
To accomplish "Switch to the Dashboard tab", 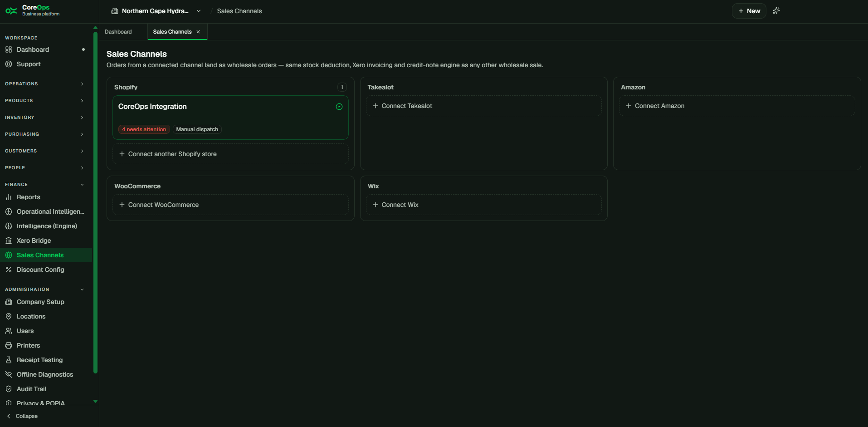I will coord(118,32).
